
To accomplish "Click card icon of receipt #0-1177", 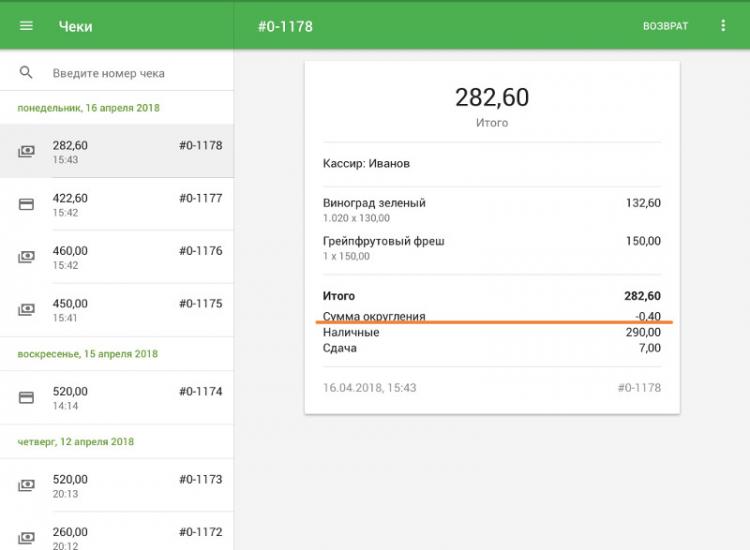I will coord(27,204).
